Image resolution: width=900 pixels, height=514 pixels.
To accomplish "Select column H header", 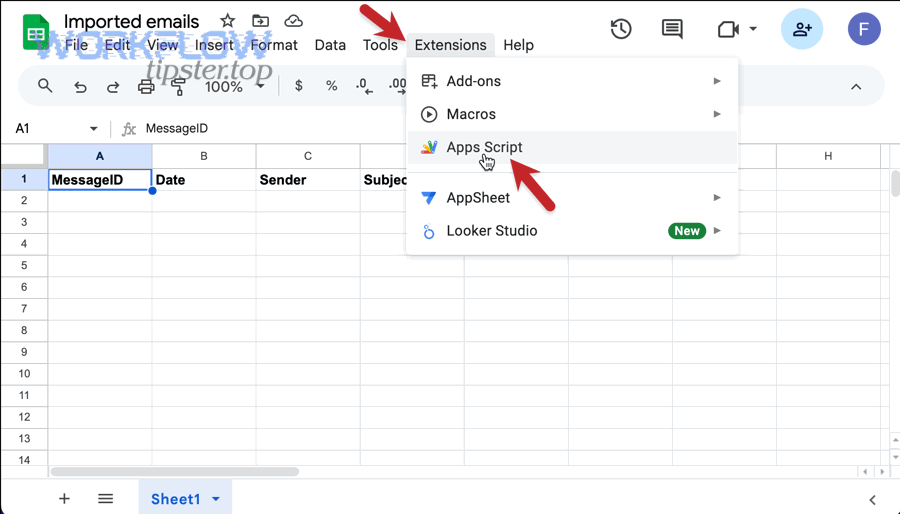I will click(828, 156).
